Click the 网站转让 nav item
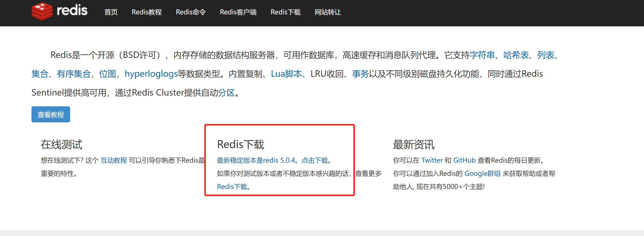Screen dimensions: 644x236 coord(328,12)
